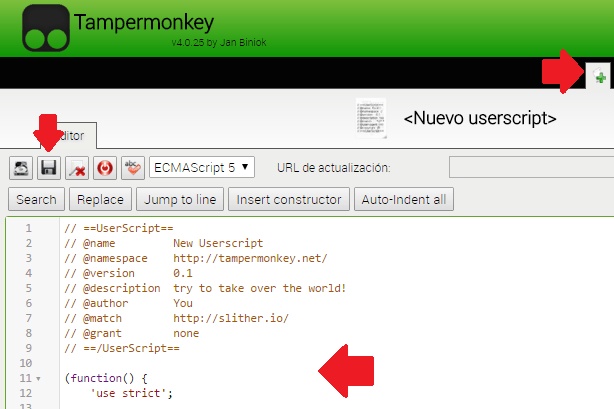This screenshot has width=614, height=409.
Task: Click the userscript document thumbnail icon
Action: click(x=371, y=118)
